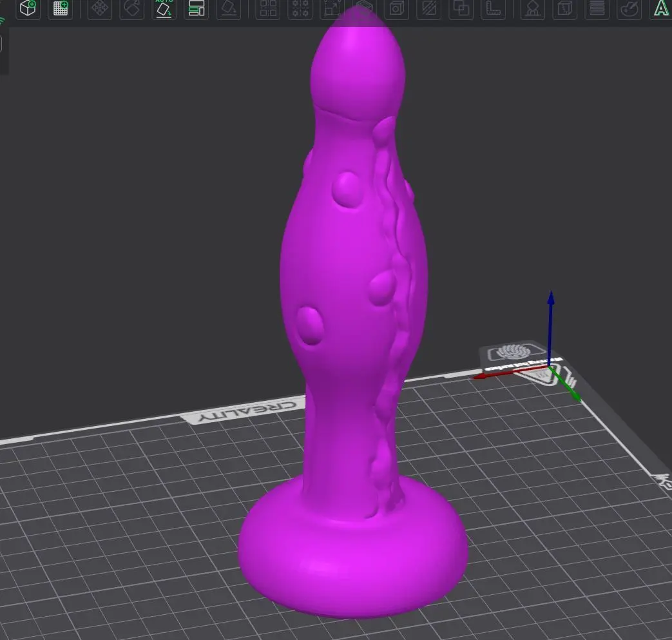Click Split to objects icon

point(268,8)
